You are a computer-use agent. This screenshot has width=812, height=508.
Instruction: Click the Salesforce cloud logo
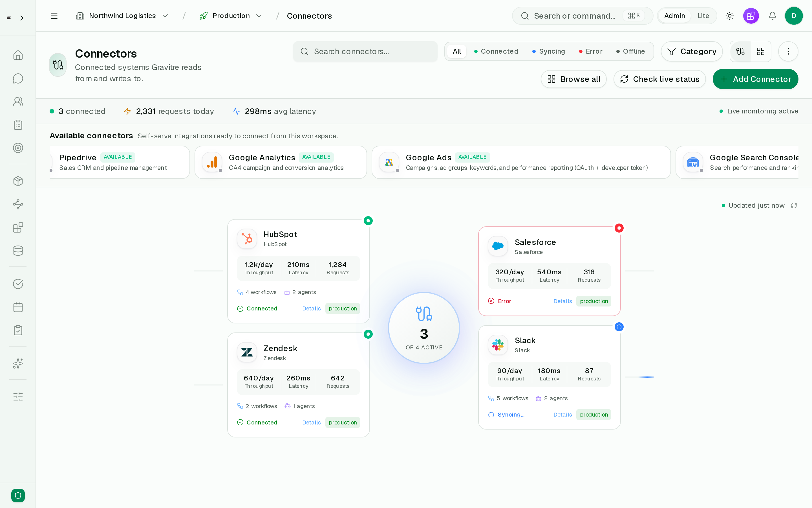click(498, 246)
